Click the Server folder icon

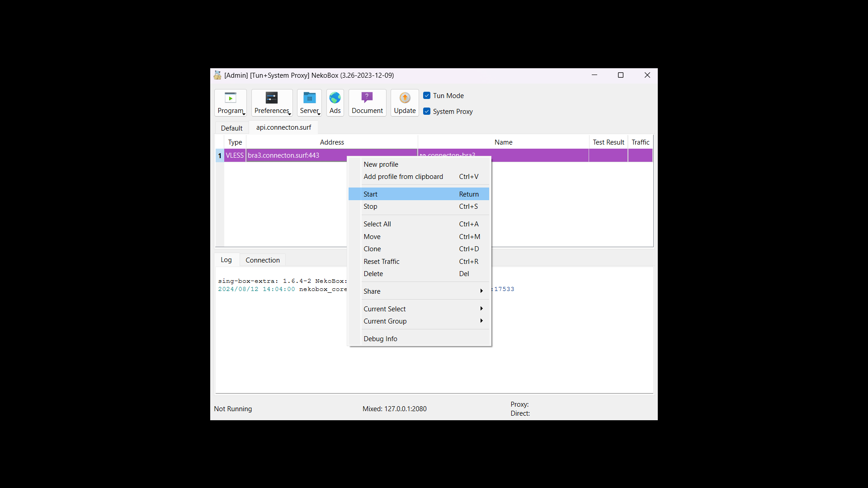pos(309,98)
